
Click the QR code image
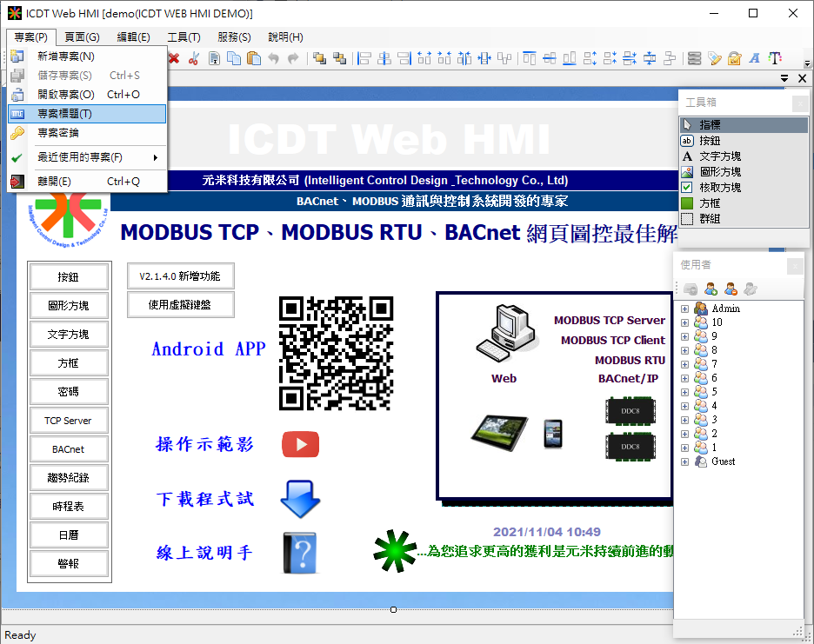[336, 353]
